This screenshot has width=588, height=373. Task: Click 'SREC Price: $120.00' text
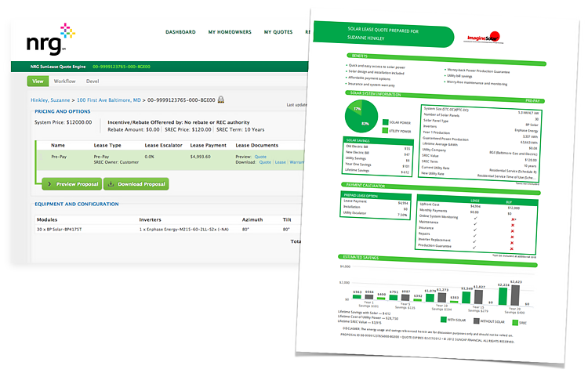[188, 130]
